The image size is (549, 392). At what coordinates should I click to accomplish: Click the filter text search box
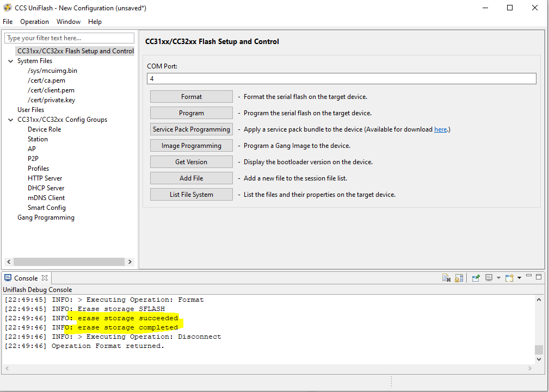click(x=69, y=38)
